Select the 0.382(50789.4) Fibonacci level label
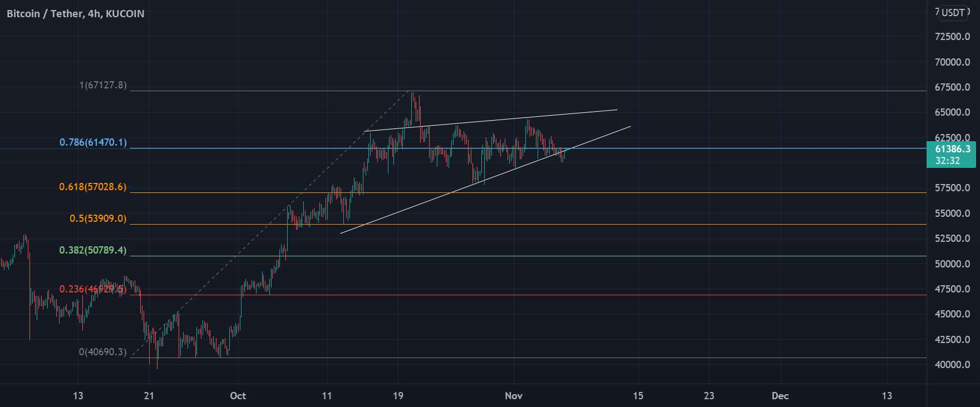 pyautogui.click(x=93, y=250)
